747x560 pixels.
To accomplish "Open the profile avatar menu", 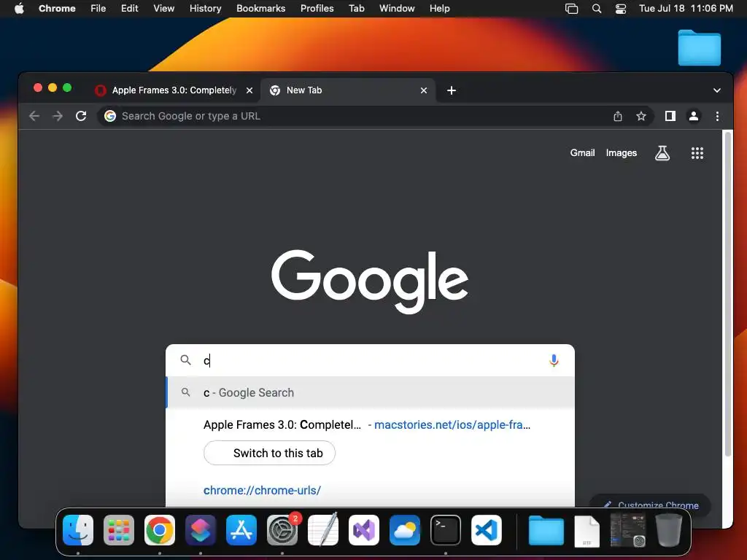I will pyautogui.click(x=694, y=116).
